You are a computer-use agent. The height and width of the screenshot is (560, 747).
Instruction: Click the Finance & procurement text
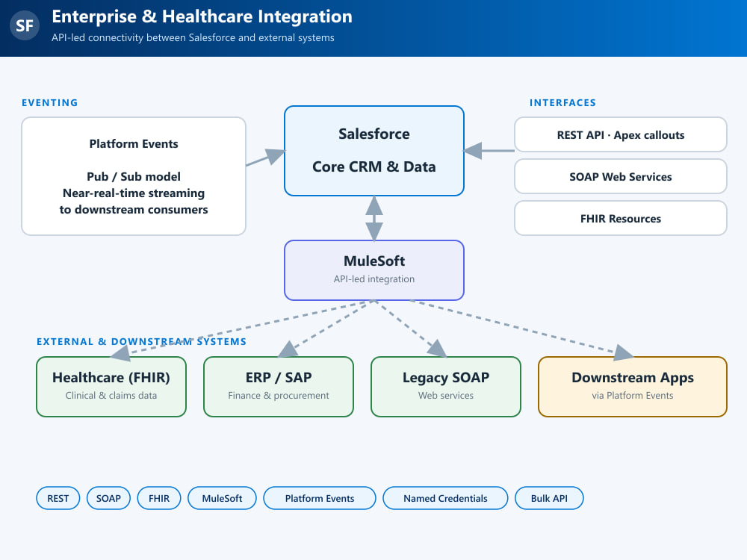pyautogui.click(x=278, y=395)
